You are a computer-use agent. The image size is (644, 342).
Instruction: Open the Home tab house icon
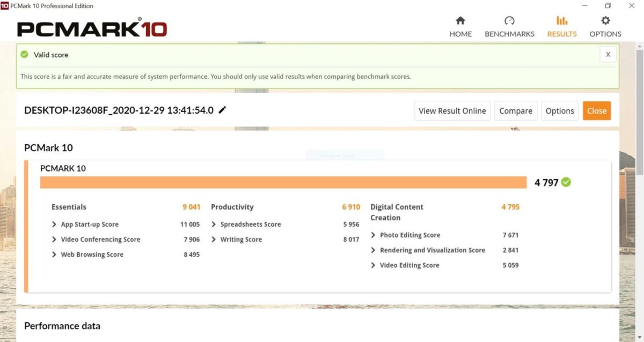(x=460, y=21)
